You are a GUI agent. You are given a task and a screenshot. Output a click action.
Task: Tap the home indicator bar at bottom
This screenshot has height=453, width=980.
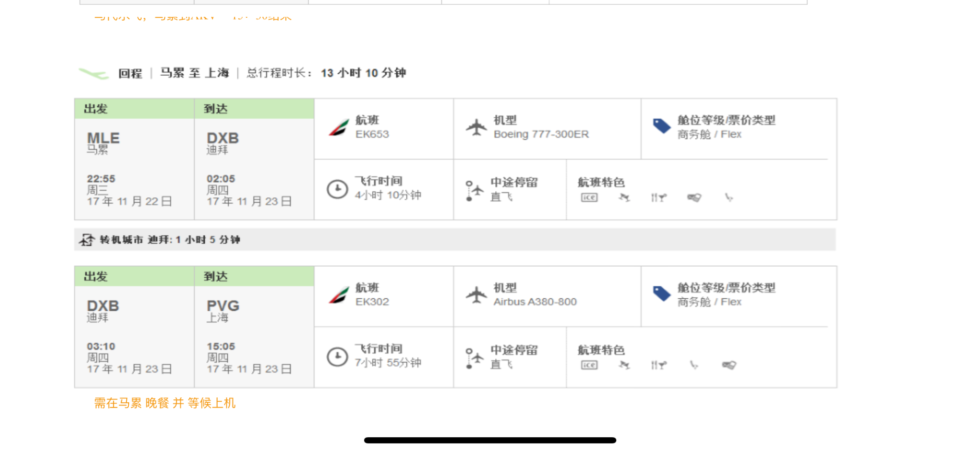tap(490, 440)
